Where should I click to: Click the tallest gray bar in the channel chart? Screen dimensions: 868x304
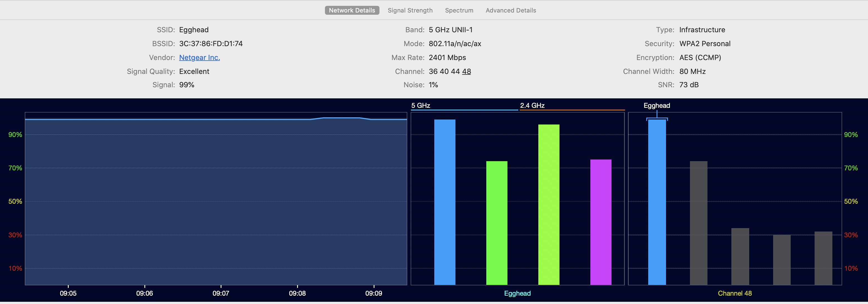point(699,223)
